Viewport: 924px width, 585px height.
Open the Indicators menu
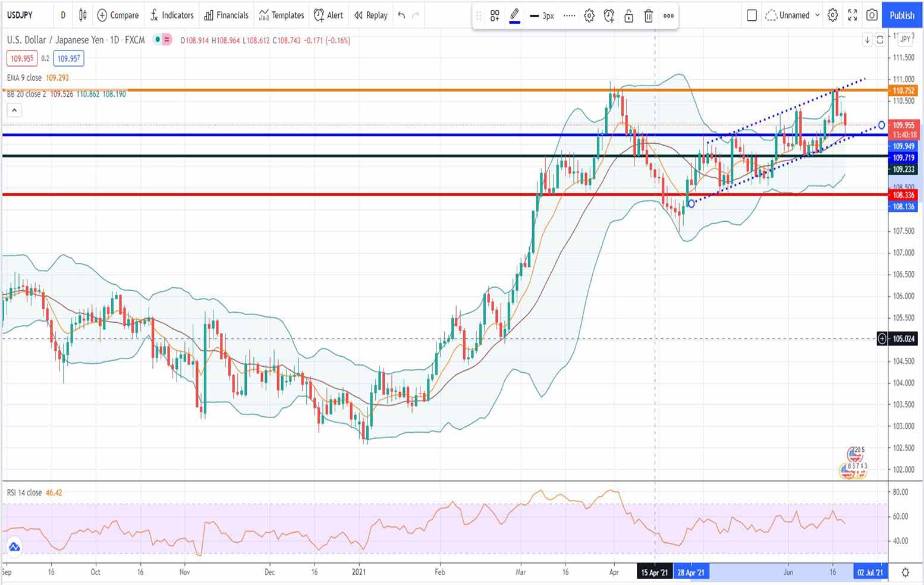click(171, 15)
